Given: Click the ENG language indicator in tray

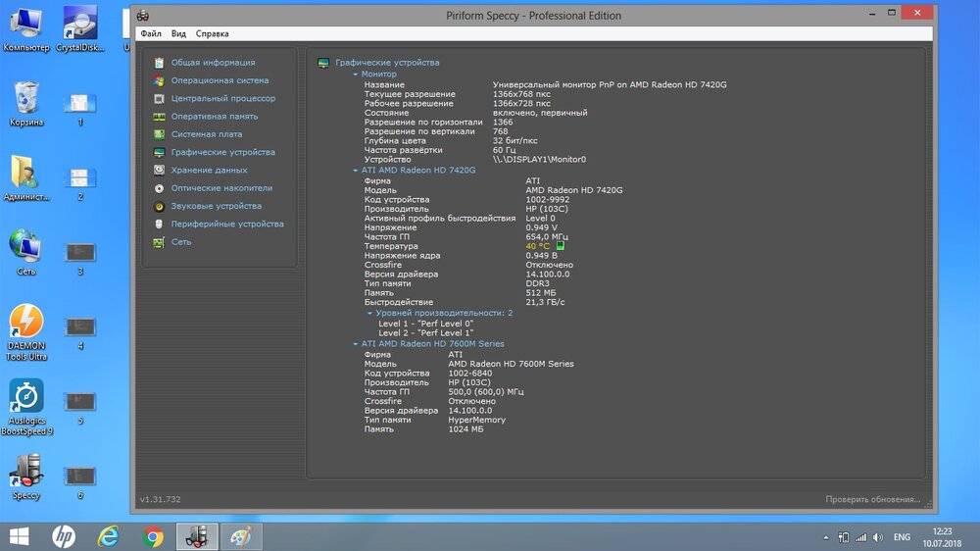Looking at the screenshot, I should (x=902, y=537).
